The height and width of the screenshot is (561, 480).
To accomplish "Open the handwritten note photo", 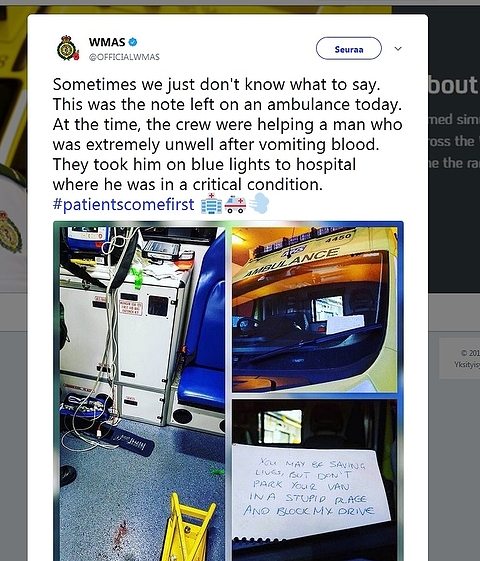I will click(314, 480).
